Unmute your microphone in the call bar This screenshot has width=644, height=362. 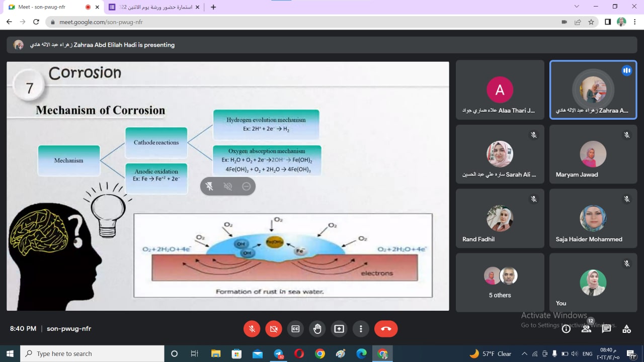tap(252, 329)
